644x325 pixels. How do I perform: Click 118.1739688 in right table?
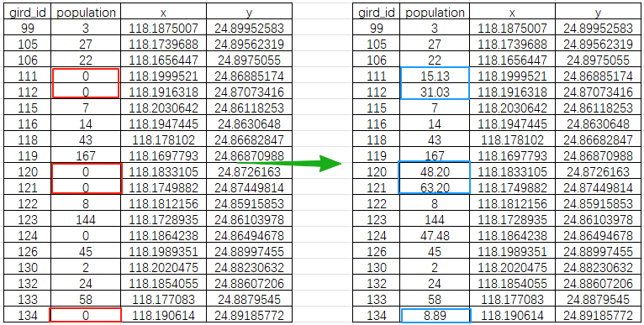click(x=512, y=44)
